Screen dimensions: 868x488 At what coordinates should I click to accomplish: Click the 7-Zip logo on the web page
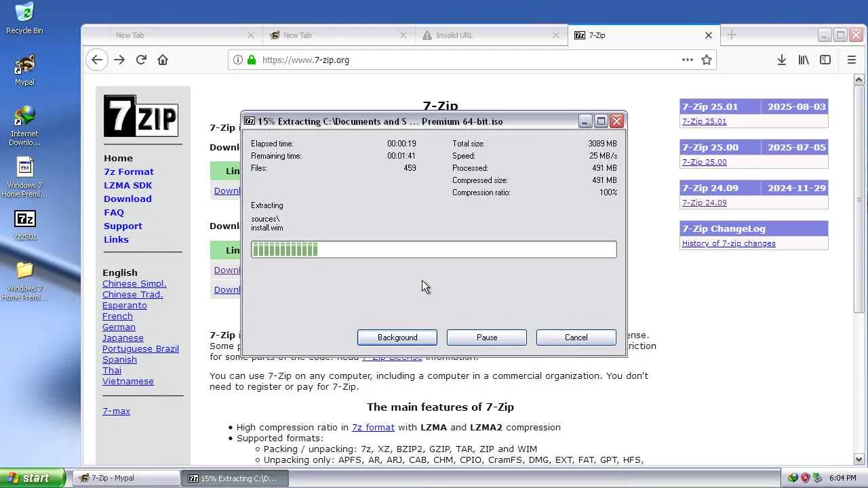click(x=141, y=116)
